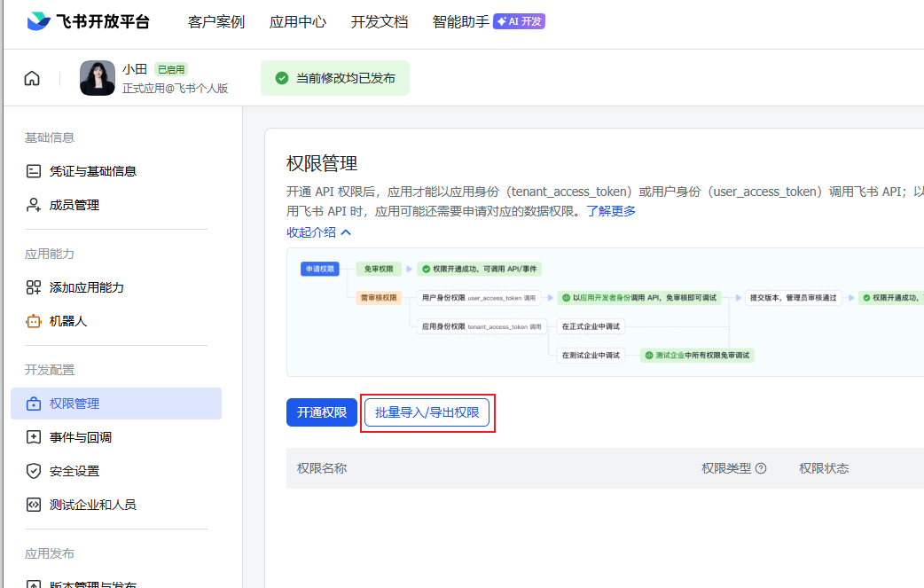Click 批量导入/导出权限 button
Image resolution: width=924 pixels, height=588 pixels.
[427, 412]
